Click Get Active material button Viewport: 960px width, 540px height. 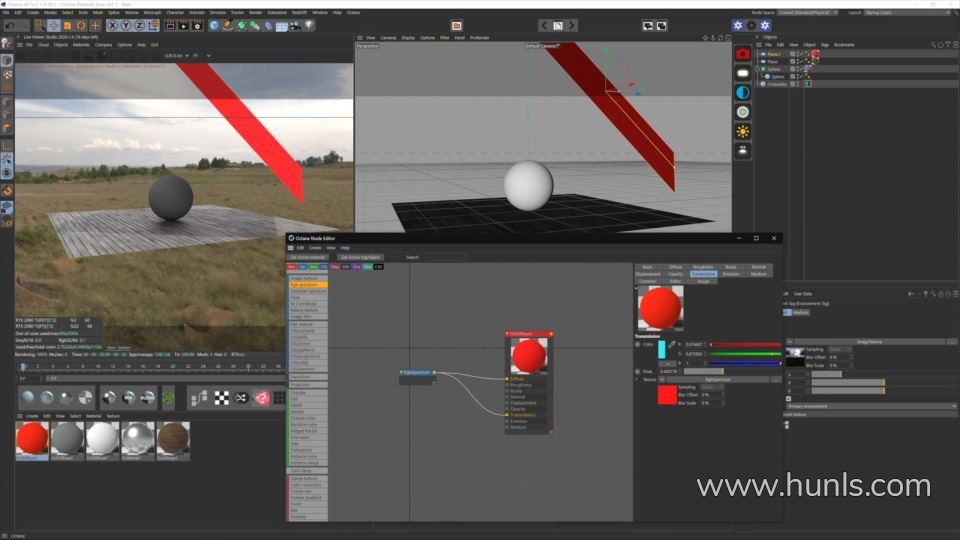pyautogui.click(x=307, y=257)
